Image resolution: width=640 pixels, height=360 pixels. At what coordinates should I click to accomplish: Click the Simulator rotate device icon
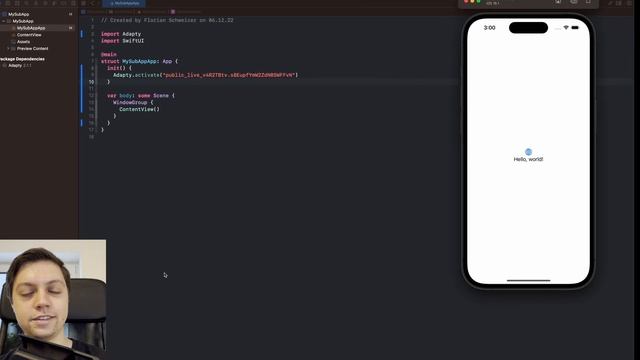pos(588,2)
